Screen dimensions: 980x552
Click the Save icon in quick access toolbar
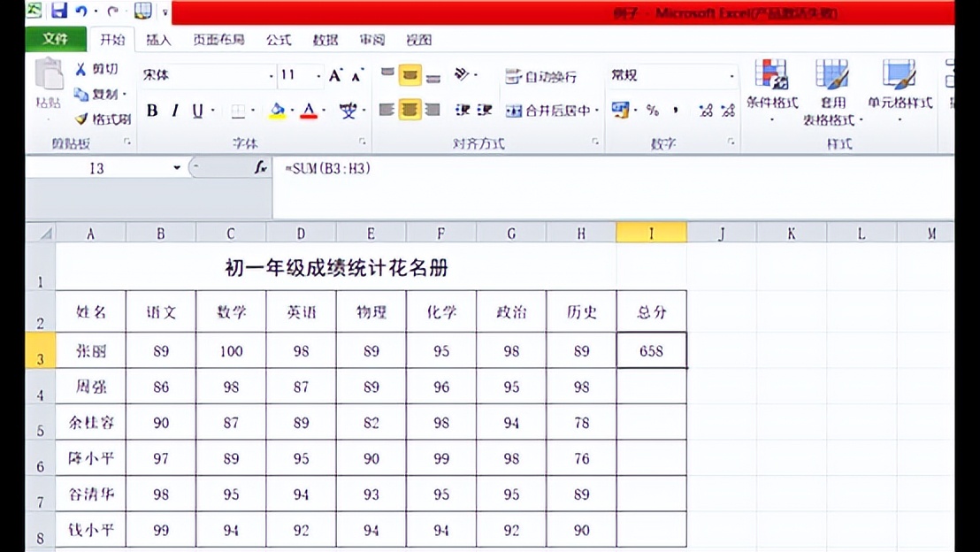(x=58, y=11)
